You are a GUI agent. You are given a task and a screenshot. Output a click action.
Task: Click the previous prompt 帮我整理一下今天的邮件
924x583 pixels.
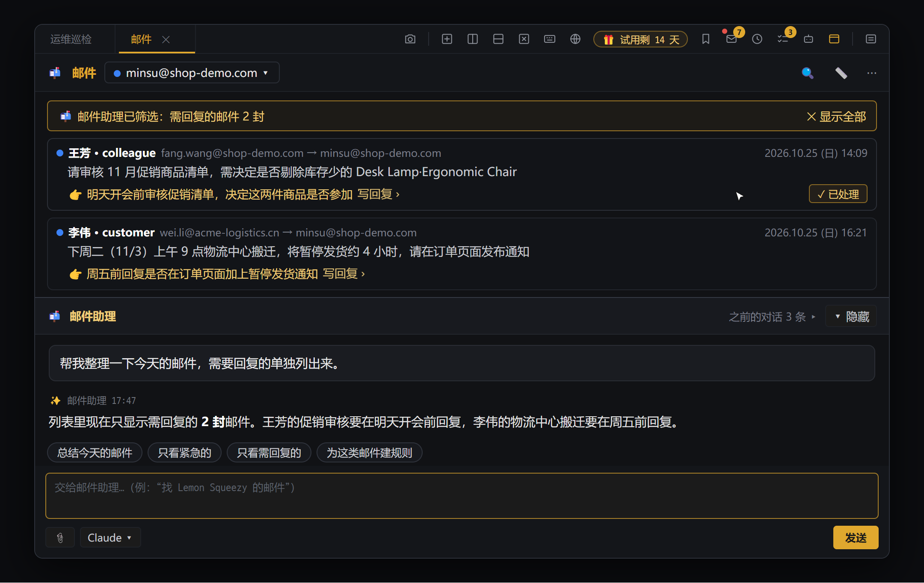462,363
